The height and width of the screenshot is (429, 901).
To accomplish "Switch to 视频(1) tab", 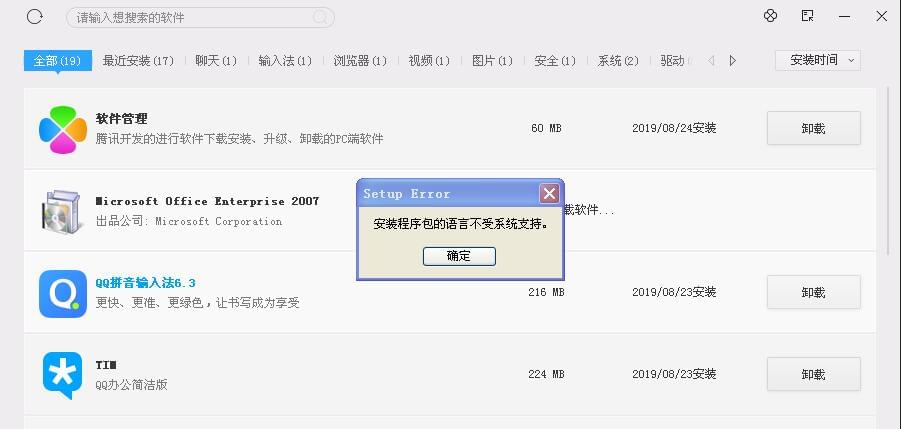I will point(429,60).
